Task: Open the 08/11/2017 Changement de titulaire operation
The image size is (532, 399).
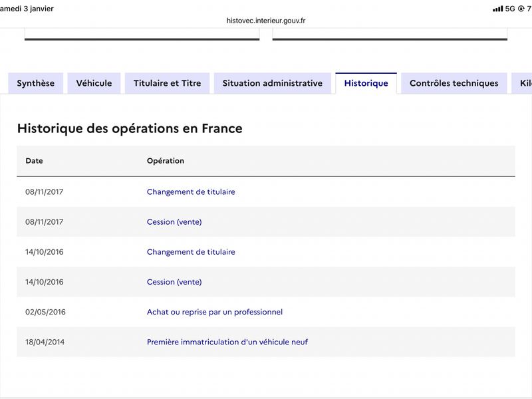Action: 191,192
